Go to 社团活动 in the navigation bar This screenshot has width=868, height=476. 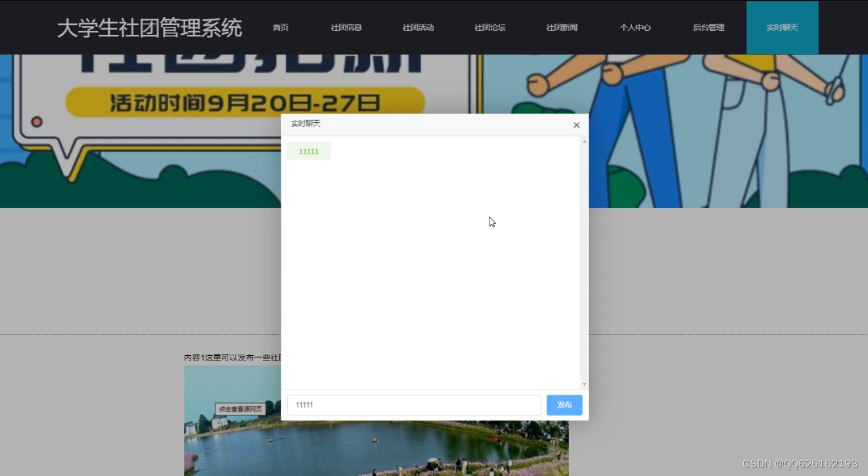click(x=418, y=28)
